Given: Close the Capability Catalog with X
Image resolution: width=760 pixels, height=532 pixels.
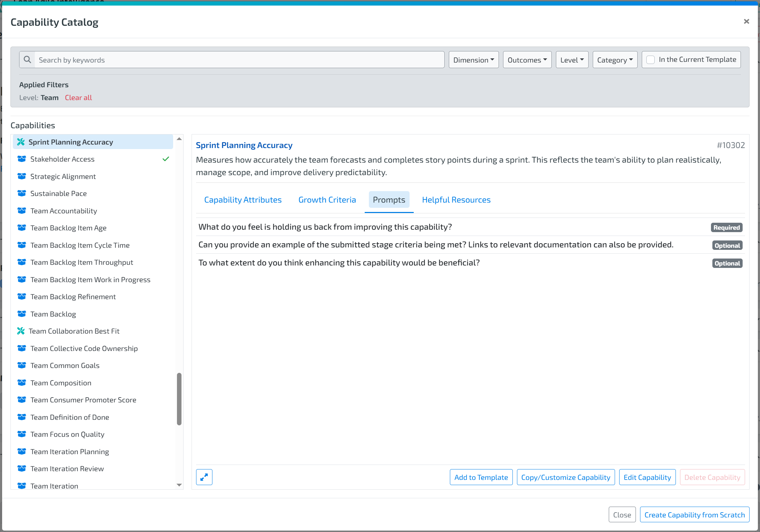Looking at the screenshot, I should point(746,22).
